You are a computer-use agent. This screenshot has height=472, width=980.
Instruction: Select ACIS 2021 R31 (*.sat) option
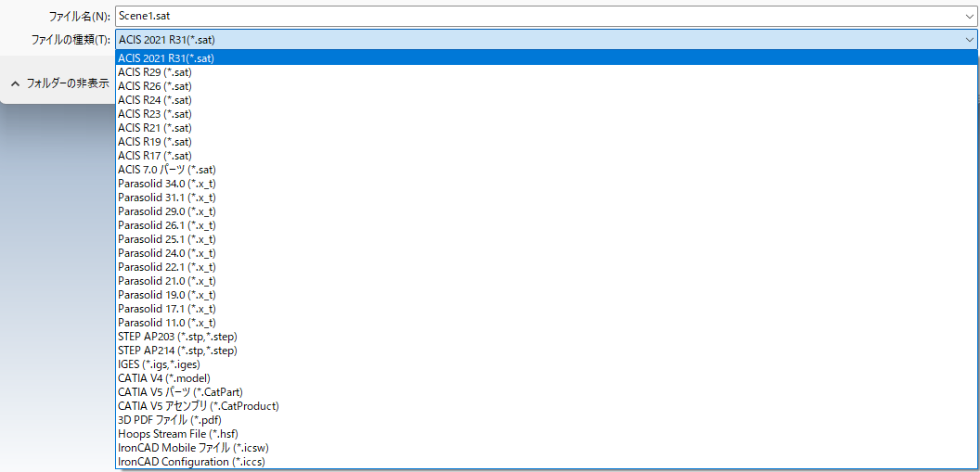(x=166, y=58)
